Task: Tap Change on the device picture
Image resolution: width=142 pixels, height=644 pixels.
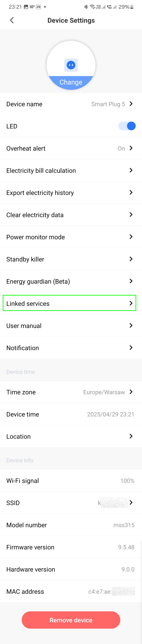Action: click(x=71, y=82)
